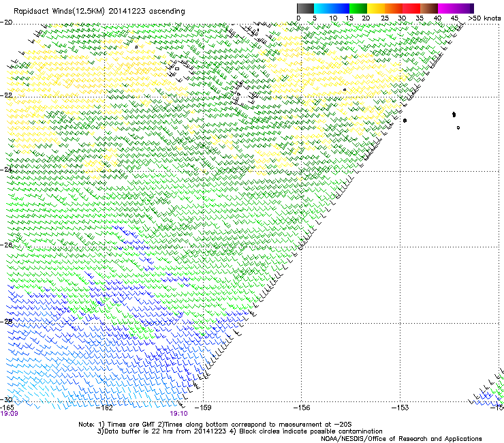Click the '-26' latitude axis label
Image resolution: width=504 pixels, height=443 pixels.
pos(6,245)
